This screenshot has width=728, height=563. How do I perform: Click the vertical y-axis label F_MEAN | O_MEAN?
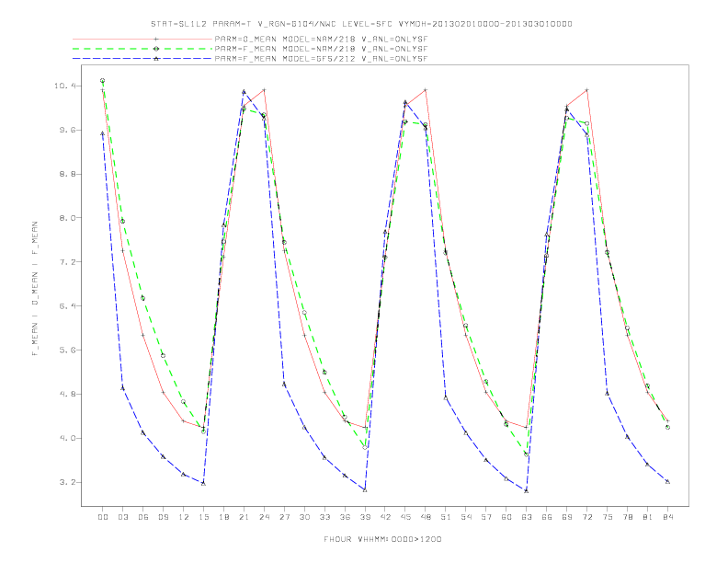35,289
